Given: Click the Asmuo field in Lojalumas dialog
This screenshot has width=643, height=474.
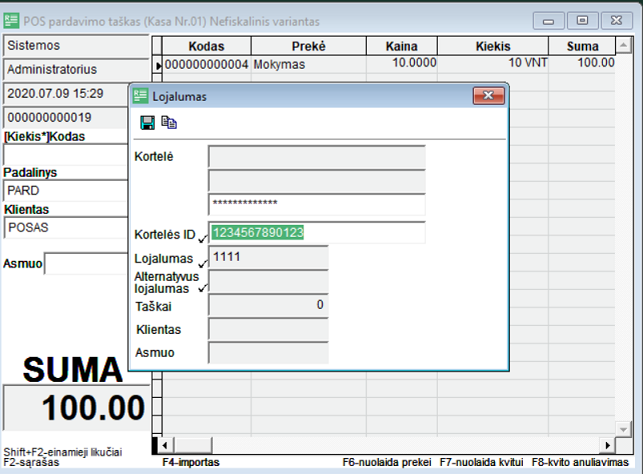Looking at the screenshot, I should [x=268, y=353].
